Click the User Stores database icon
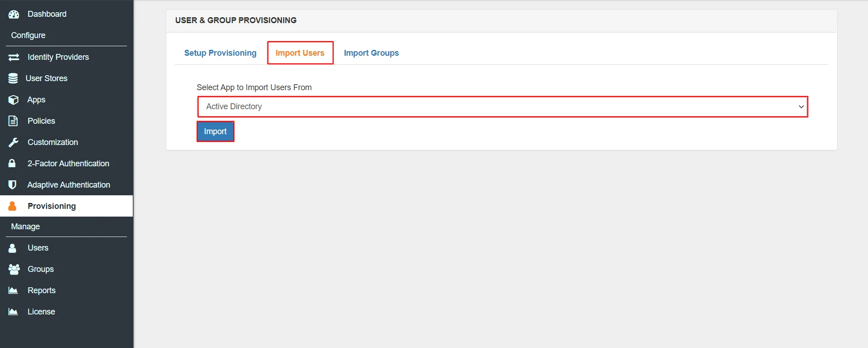868x348 pixels. 13,78
